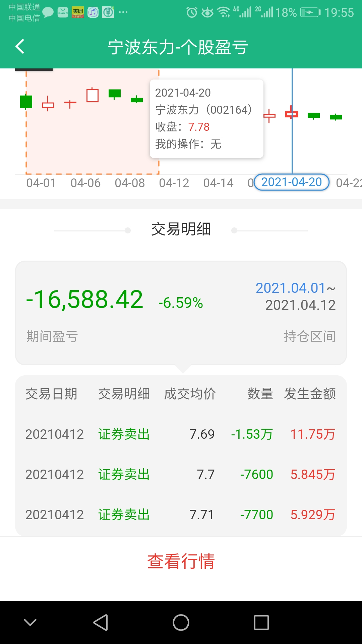362x644 pixels.
Task: Tap the period loss -16,588.42
Action: [84, 299]
